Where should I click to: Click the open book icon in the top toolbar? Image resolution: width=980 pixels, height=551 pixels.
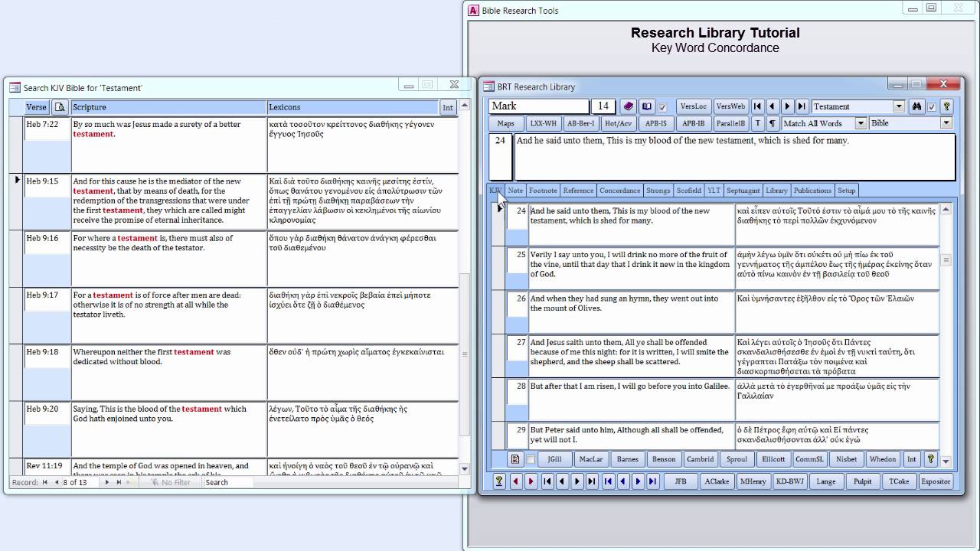[x=647, y=106]
